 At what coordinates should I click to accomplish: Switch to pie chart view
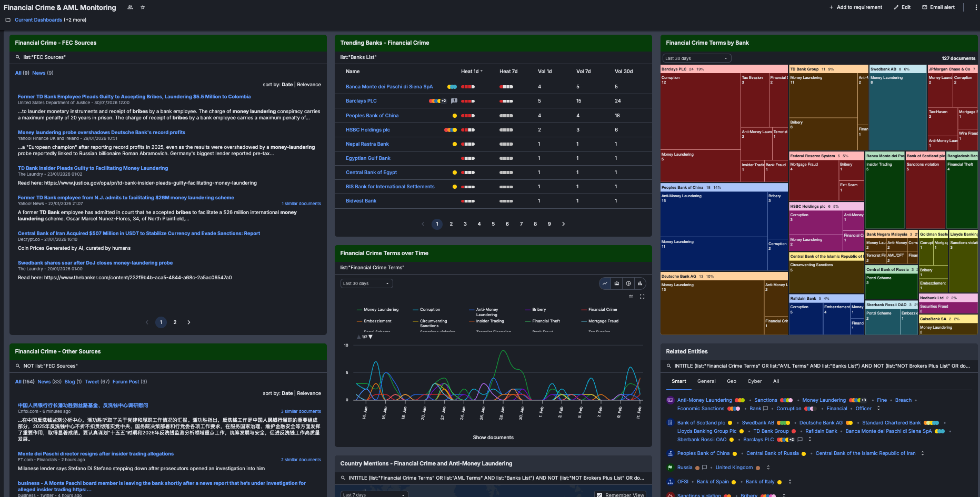pyautogui.click(x=628, y=283)
